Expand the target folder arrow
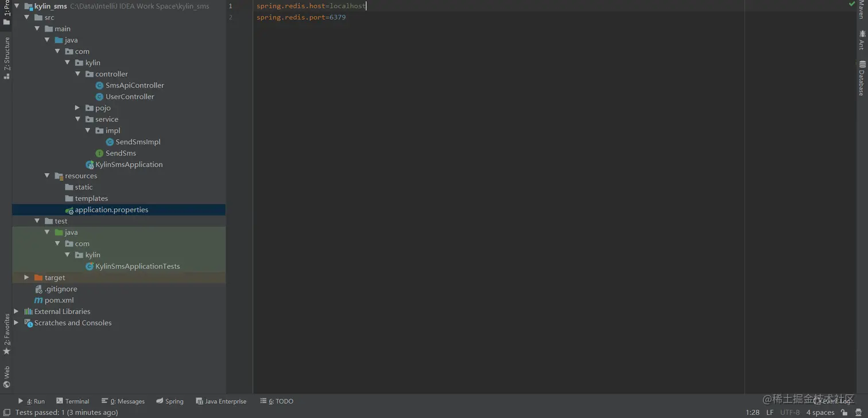Viewport: 868px width, 418px height. tap(26, 277)
